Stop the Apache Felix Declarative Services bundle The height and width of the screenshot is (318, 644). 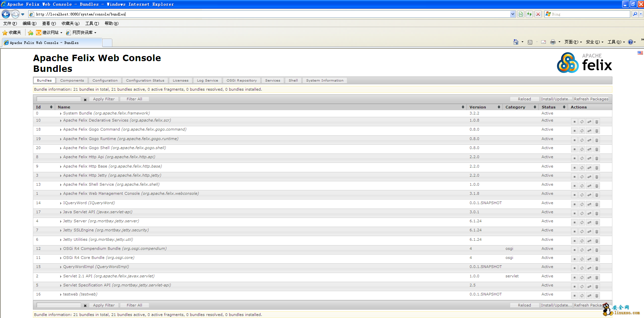pyautogui.click(x=574, y=122)
